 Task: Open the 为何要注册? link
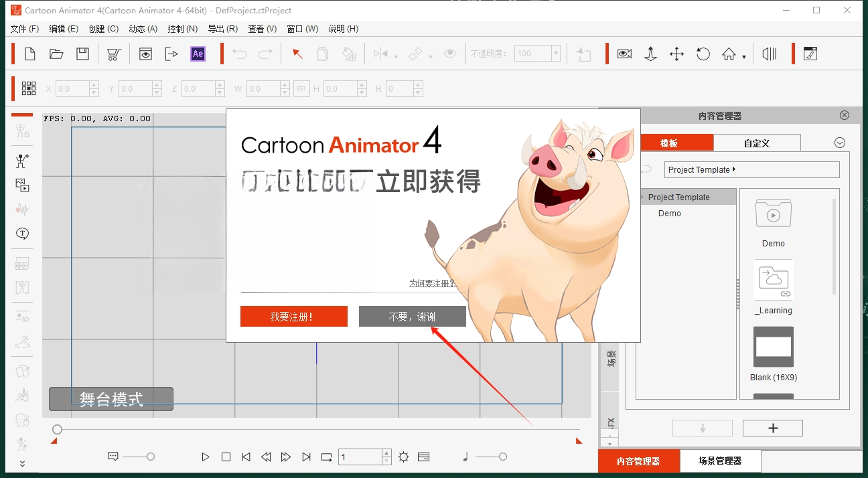pos(432,283)
